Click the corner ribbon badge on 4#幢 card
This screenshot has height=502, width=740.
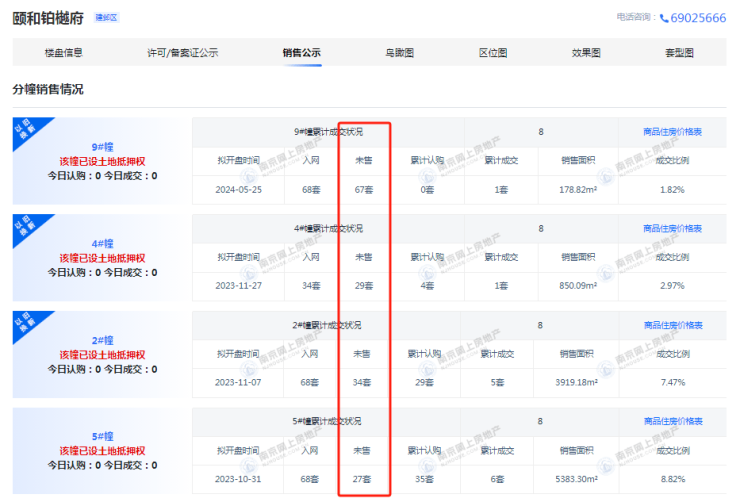[26, 226]
